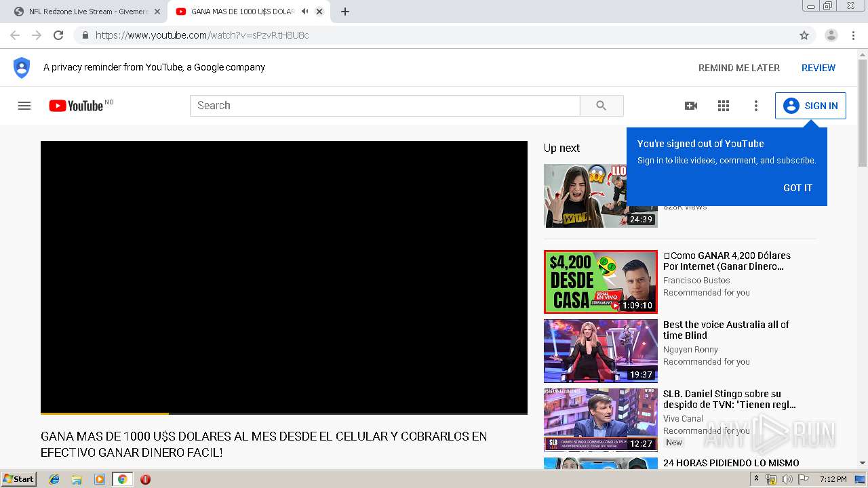Open SLB Daniel Stingo video thumbnail
The height and width of the screenshot is (488, 868).
[x=601, y=420]
